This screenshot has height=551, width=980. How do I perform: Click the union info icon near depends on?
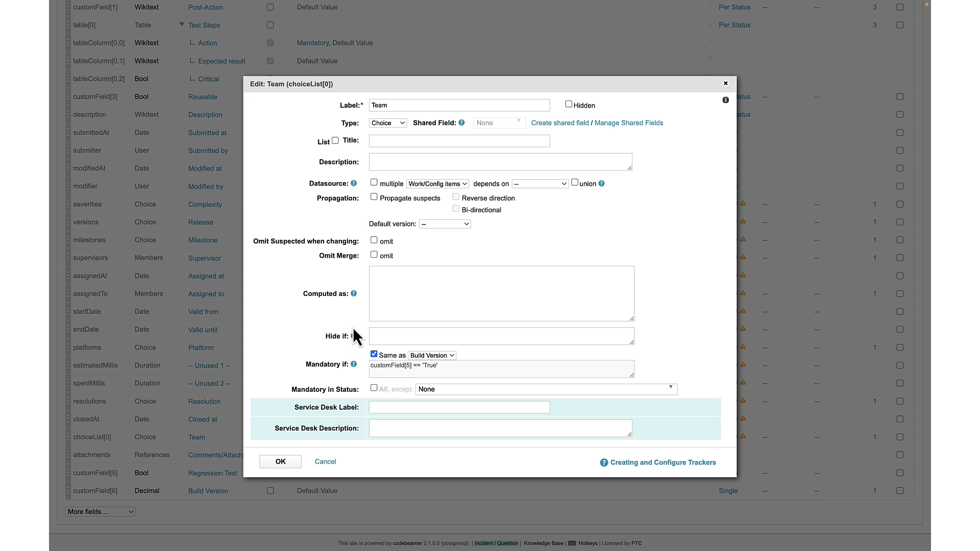pos(601,183)
